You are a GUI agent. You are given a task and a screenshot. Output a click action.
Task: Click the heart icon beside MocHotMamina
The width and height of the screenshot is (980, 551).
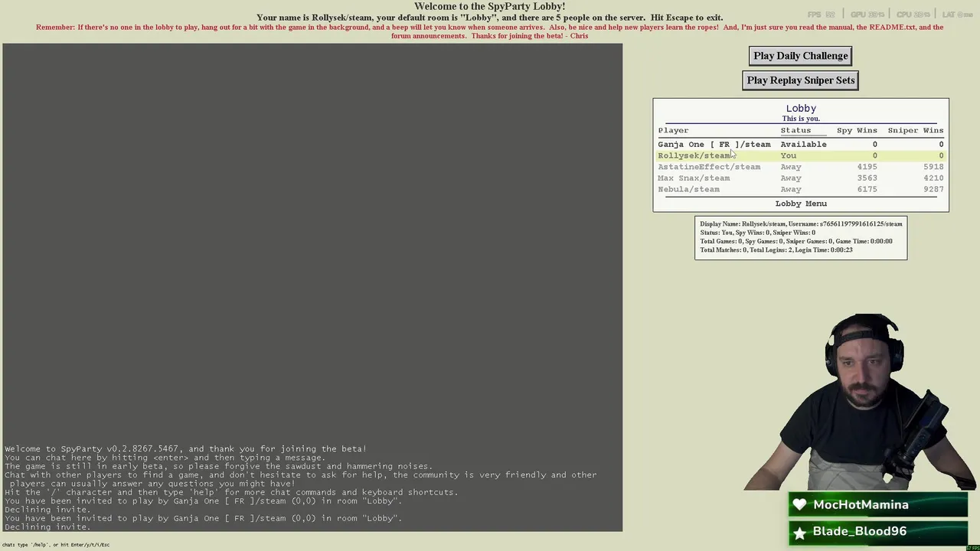pos(799,504)
